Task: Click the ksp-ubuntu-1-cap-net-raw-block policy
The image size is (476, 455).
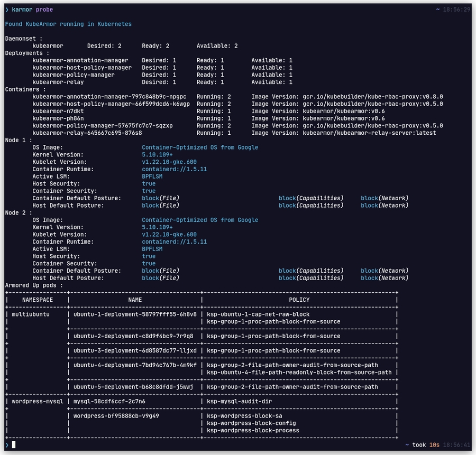Action: [x=258, y=314]
